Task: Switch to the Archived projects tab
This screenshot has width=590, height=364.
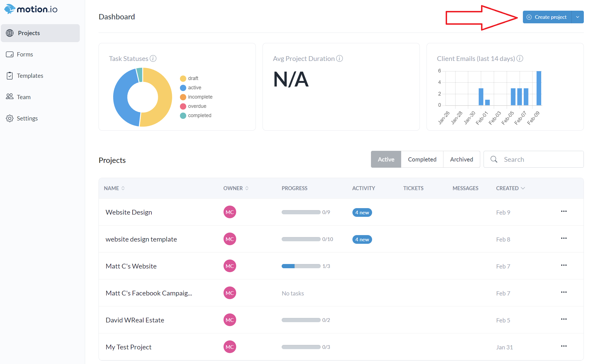Action: [461, 160]
